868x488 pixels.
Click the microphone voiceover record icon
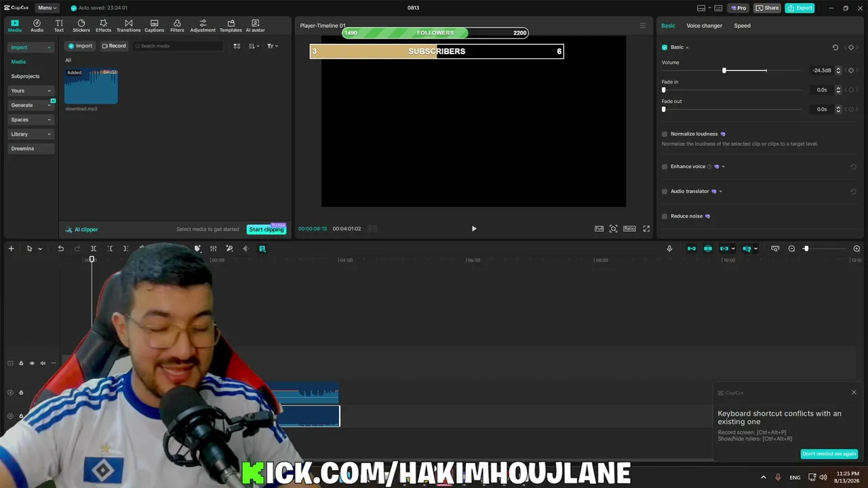tap(669, 249)
